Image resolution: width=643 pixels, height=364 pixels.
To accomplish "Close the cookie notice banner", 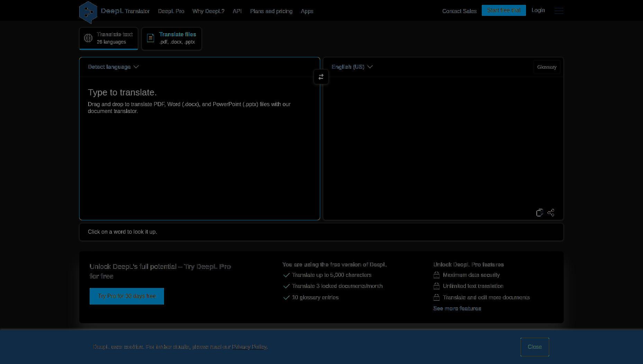I will 535,347.
